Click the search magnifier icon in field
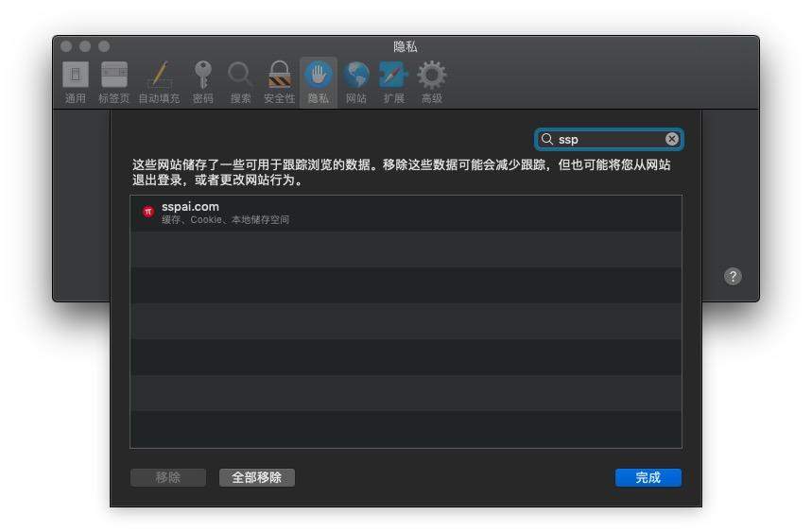812x532 pixels. pos(547,139)
